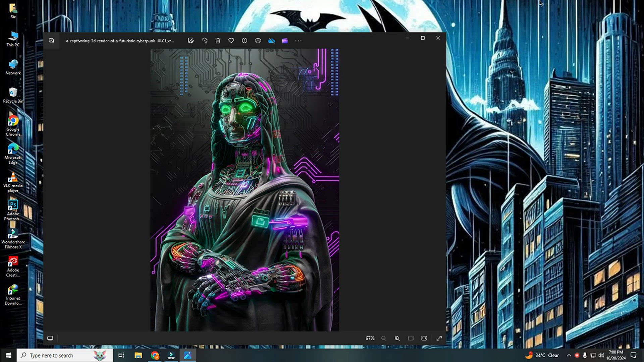Click the zoom out magnifier
The width and height of the screenshot is (644, 362).
click(384, 338)
